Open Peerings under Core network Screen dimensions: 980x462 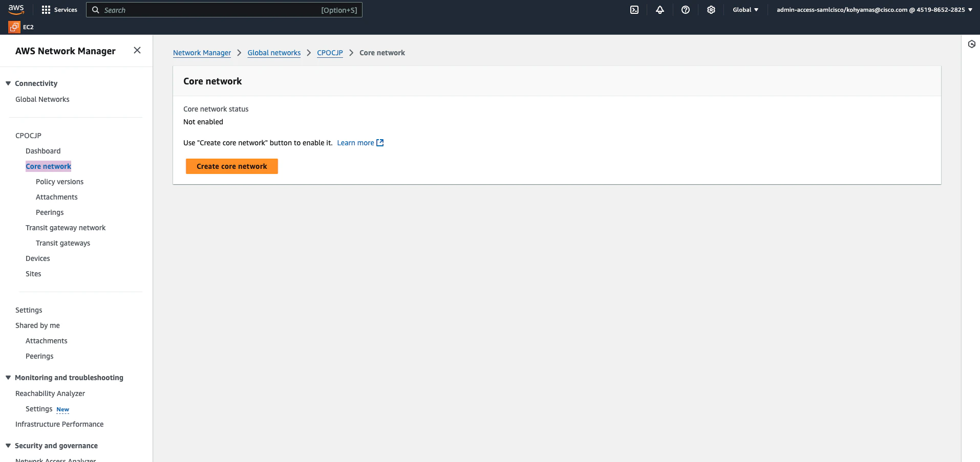50,212
